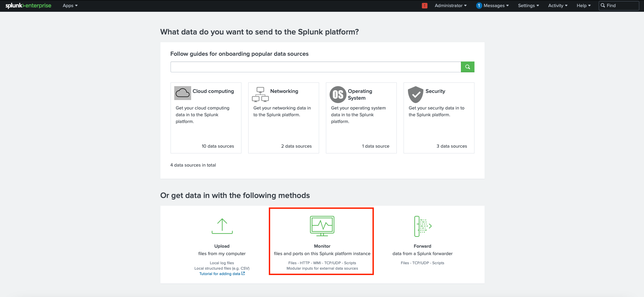Viewport: 644px width, 297px height.
Task: Click the Splunk enterprise logo
Action: click(x=28, y=5)
